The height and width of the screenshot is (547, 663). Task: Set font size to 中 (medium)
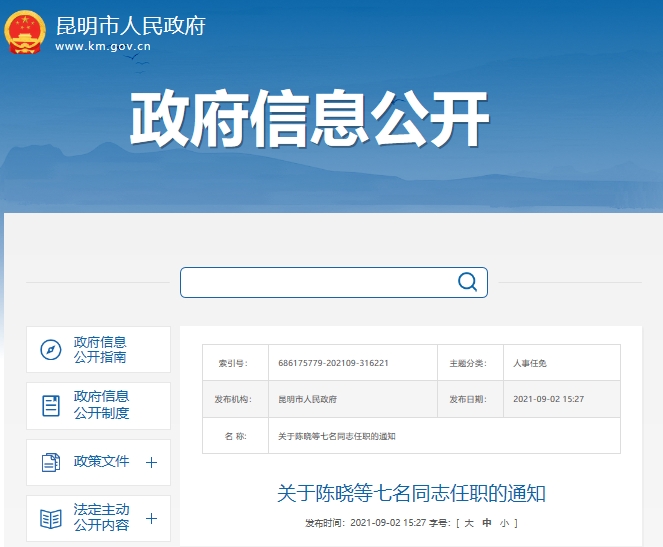486,523
